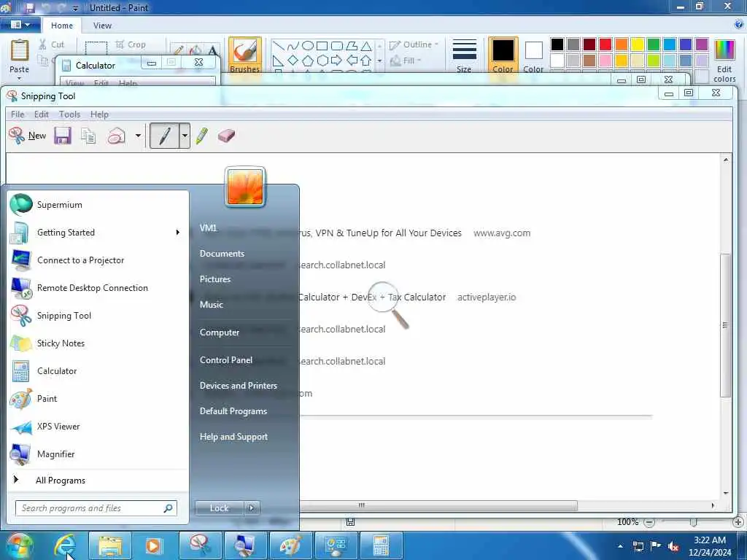
Task: Select the right arrow shape in Paint
Action: [x=336, y=61]
